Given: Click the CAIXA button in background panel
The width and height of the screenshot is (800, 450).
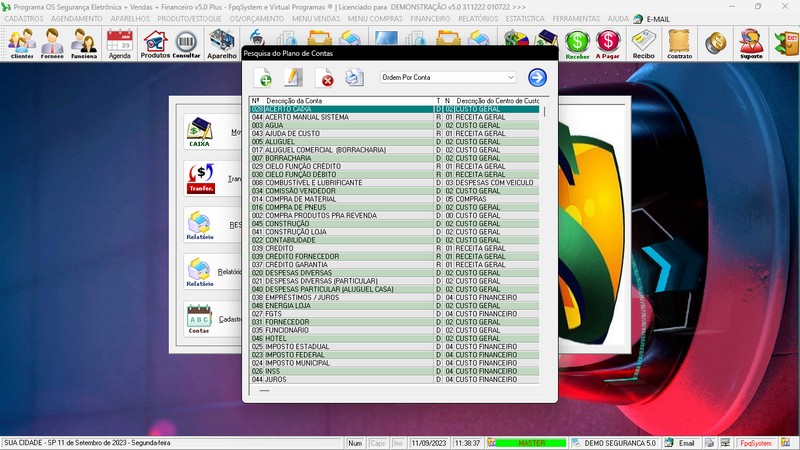Looking at the screenshot, I should click(x=199, y=131).
